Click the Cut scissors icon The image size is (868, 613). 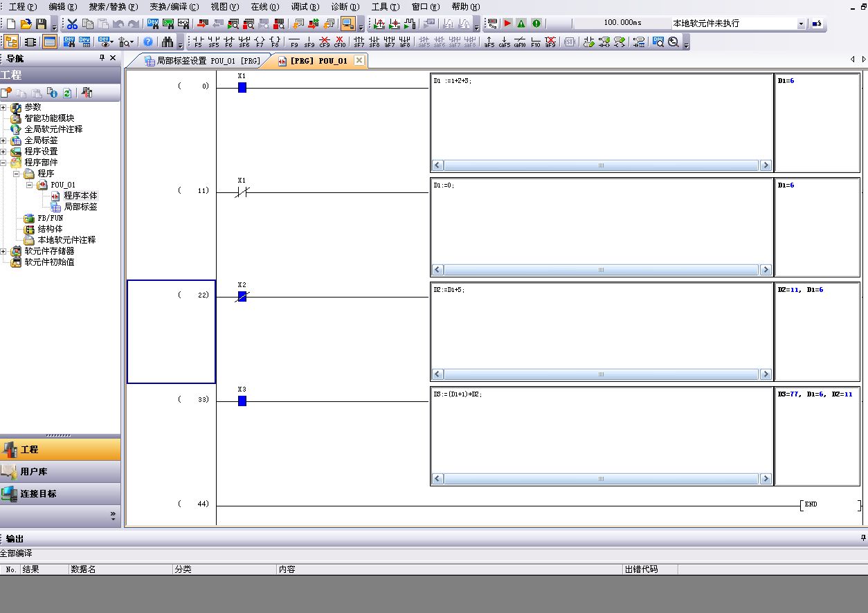pos(72,24)
